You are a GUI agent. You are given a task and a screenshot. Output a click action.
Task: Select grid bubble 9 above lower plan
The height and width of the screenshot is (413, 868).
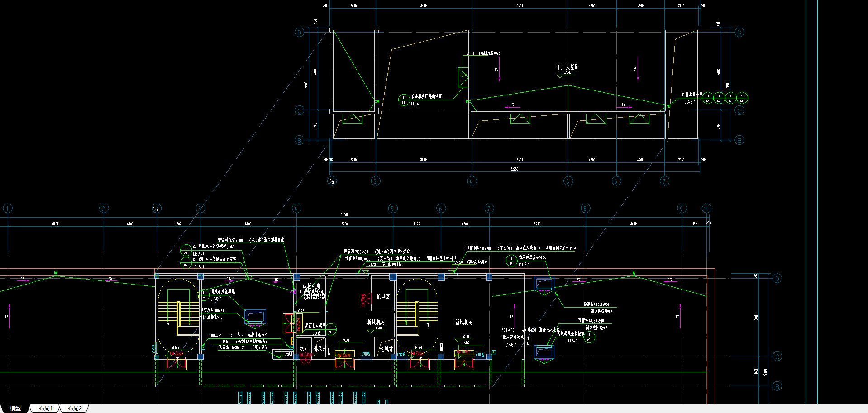682,208
